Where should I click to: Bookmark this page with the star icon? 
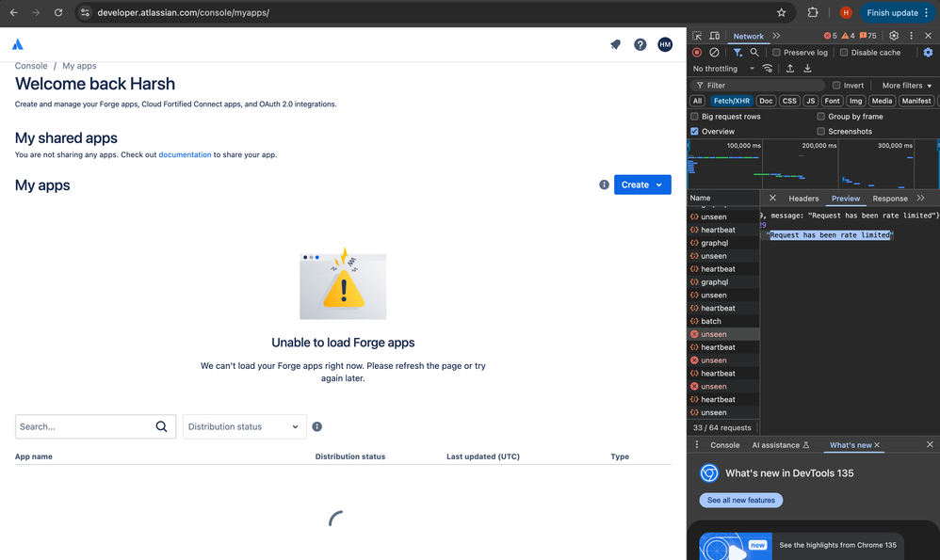pyautogui.click(x=781, y=12)
